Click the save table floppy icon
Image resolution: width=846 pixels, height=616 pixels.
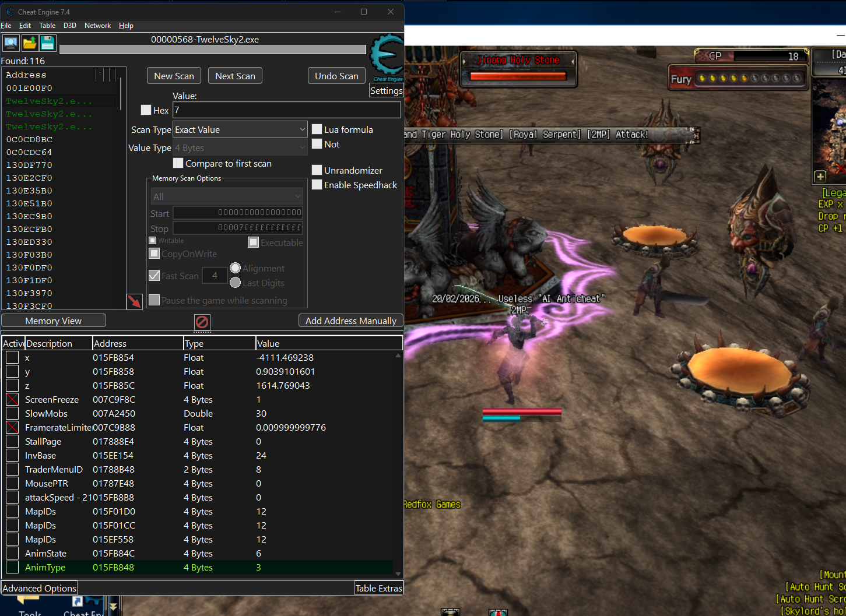coord(48,43)
